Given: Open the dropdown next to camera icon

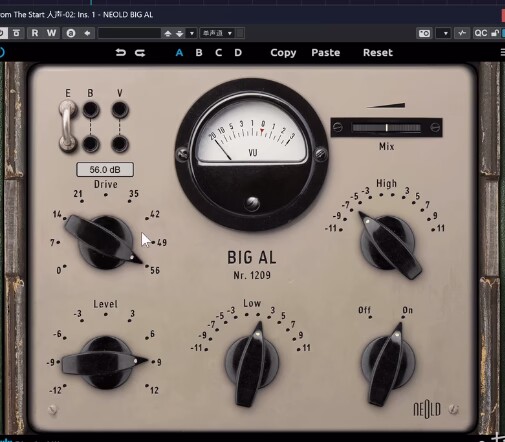Looking at the screenshot, I should (445, 33).
